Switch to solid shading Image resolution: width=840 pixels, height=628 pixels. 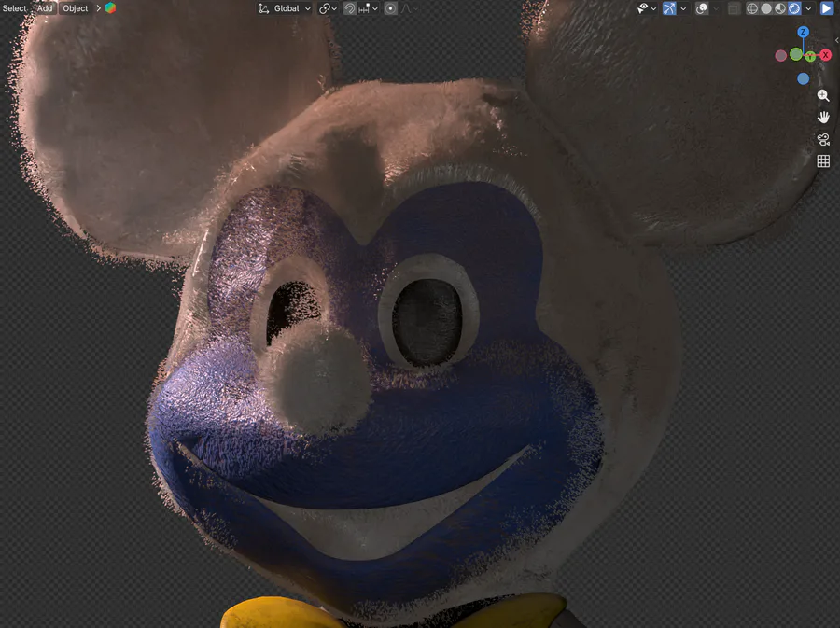[766, 8]
